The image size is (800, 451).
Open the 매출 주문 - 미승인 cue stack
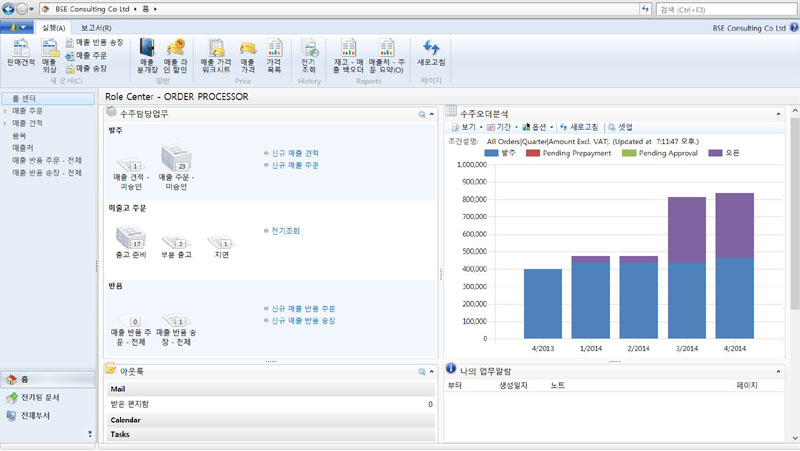click(x=176, y=167)
